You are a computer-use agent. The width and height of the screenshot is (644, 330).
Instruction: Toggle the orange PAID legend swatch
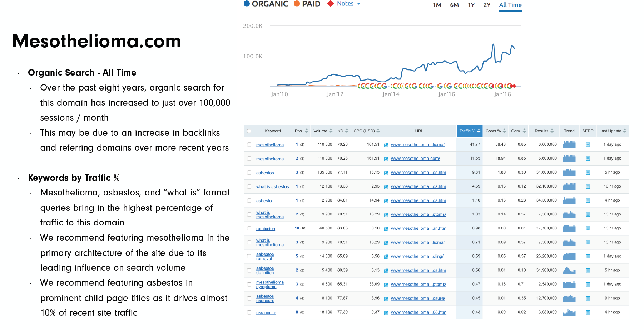coord(297,4)
